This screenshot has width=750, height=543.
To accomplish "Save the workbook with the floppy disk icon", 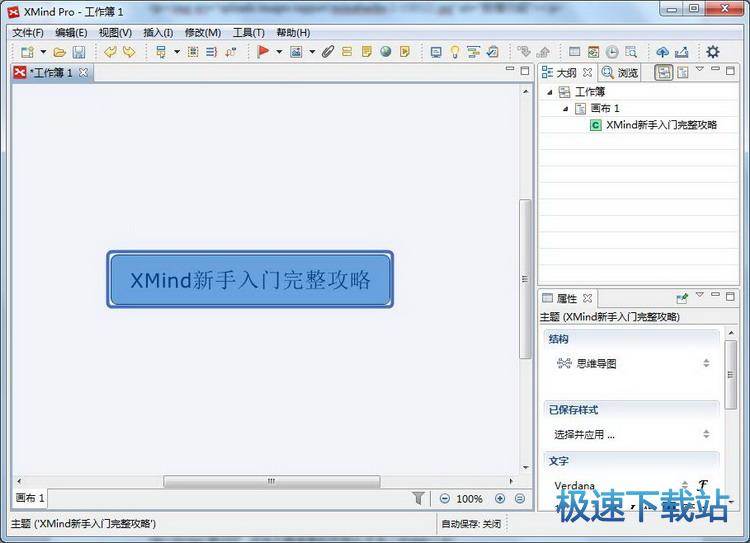I will (79, 52).
